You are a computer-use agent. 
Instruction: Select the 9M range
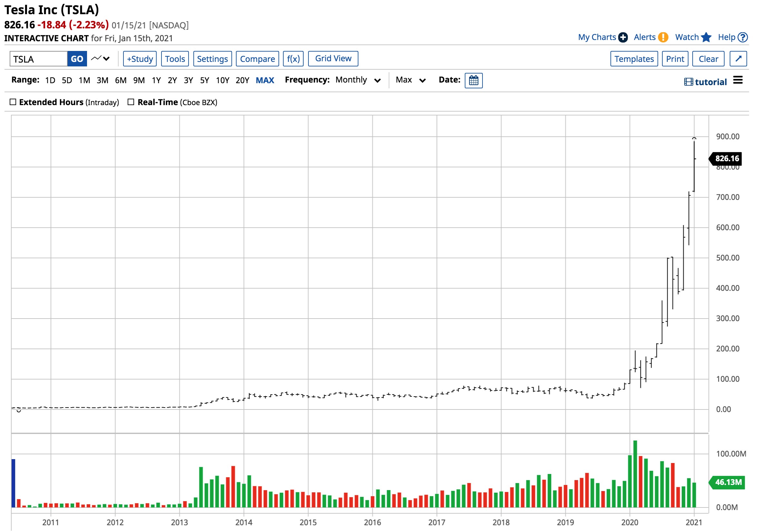pos(139,81)
